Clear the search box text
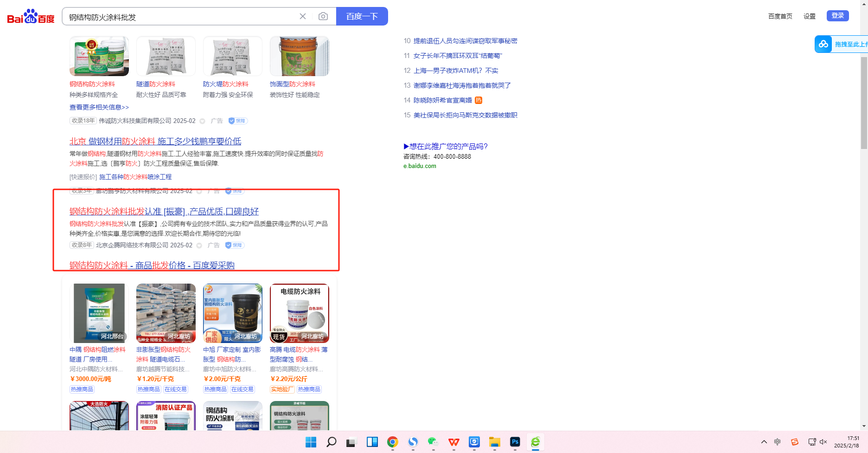 [x=303, y=16]
